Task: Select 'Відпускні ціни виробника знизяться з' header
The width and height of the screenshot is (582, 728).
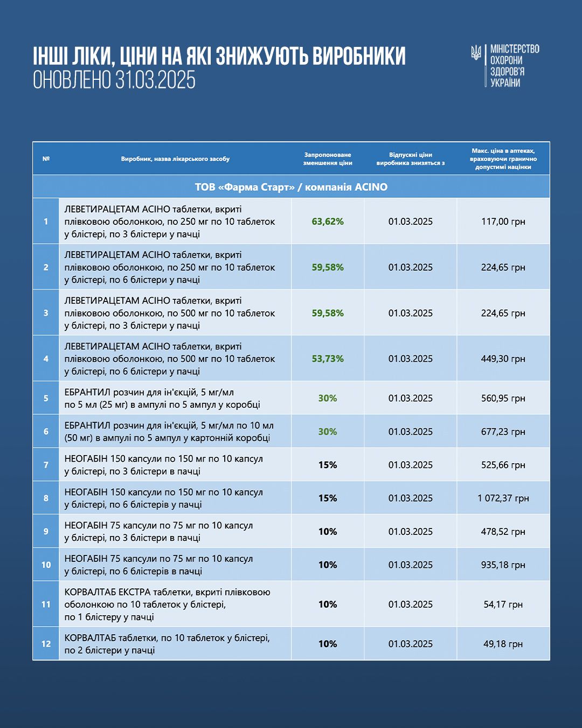Action: 411,159
